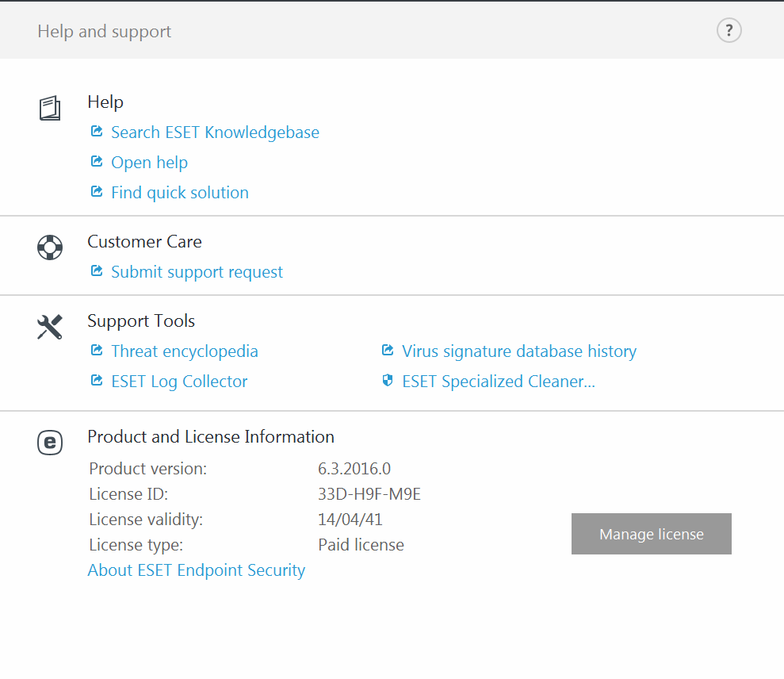Open About ESET Endpoint Security
The height and width of the screenshot is (679, 784).
tap(196, 570)
